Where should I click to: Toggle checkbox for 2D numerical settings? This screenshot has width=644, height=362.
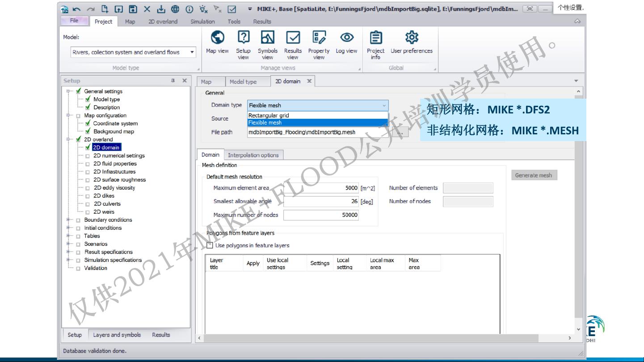pyautogui.click(x=88, y=156)
